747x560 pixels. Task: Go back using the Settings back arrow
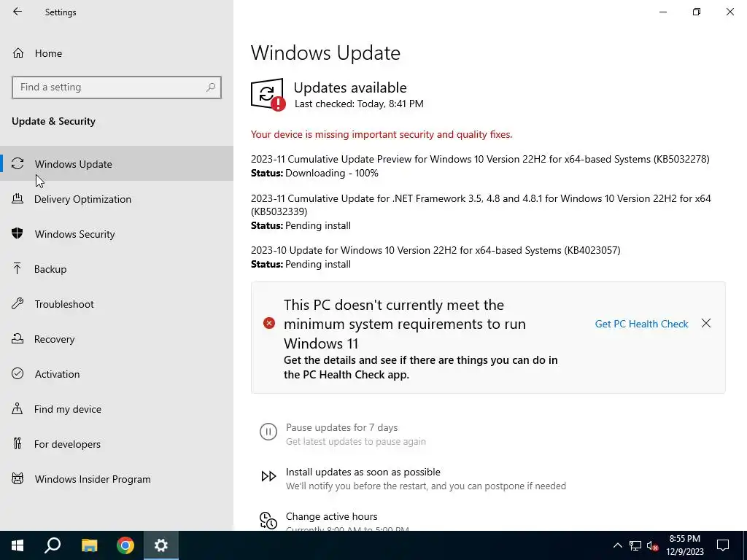18,12
